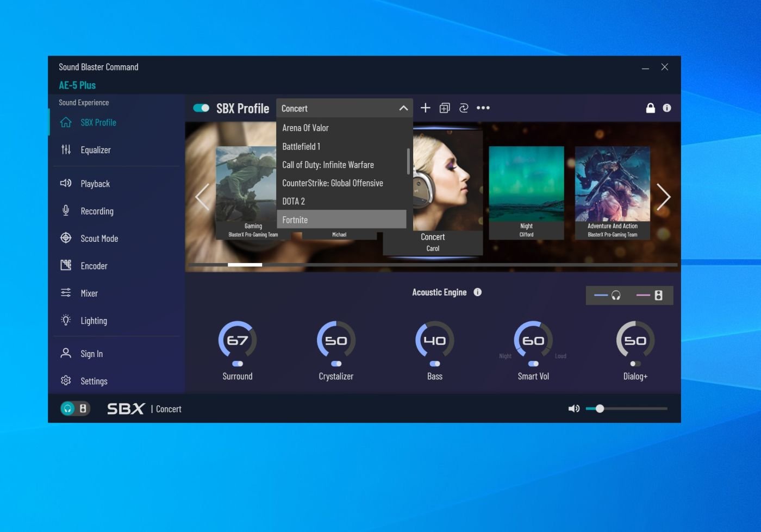
Task: Click the SBX Profile home icon
Action: (x=66, y=122)
